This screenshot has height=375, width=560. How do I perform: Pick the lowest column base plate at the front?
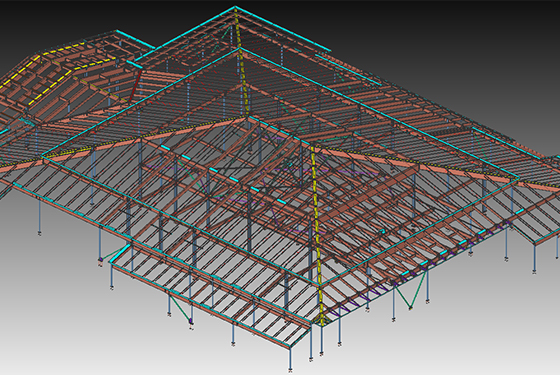click(x=290, y=368)
